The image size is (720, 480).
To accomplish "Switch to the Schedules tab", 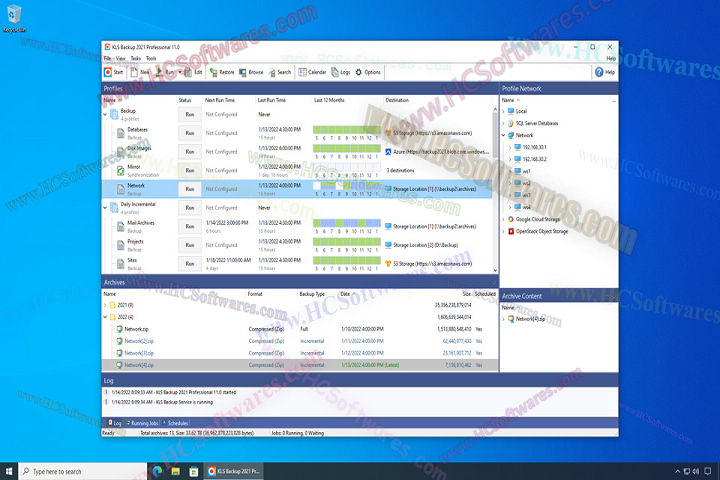I will click(x=175, y=423).
